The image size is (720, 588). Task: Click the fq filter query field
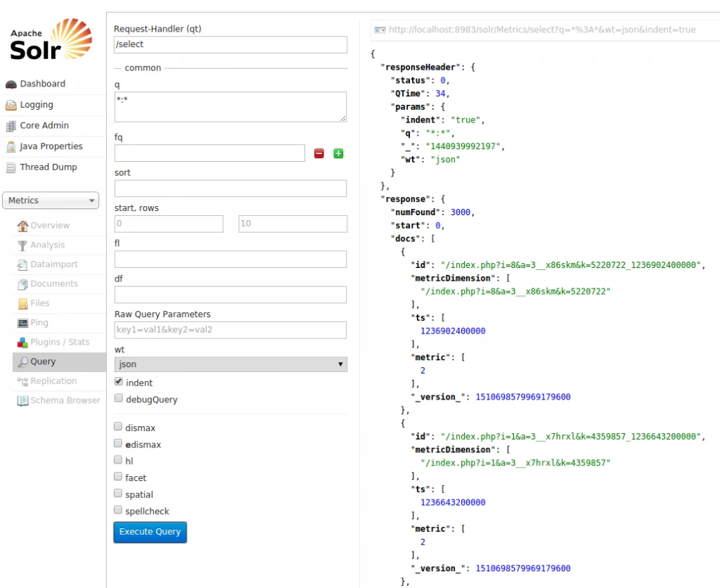click(210, 153)
